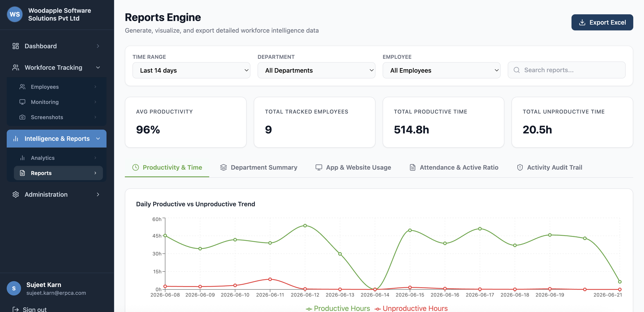Screen dimensions: 644x312
Task: Open Dashboard in the sidebar
Action: [x=56, y=46]
